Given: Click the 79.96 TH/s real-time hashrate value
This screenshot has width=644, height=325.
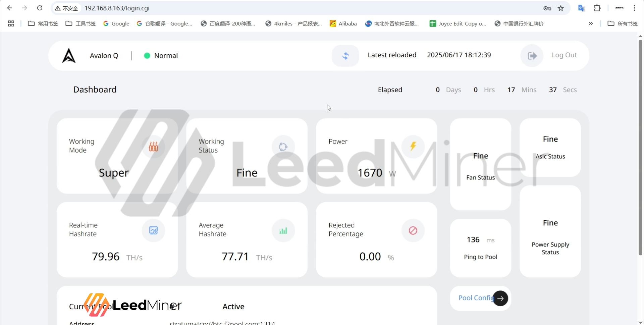Looking at the screenshot, I should [117, 257].
